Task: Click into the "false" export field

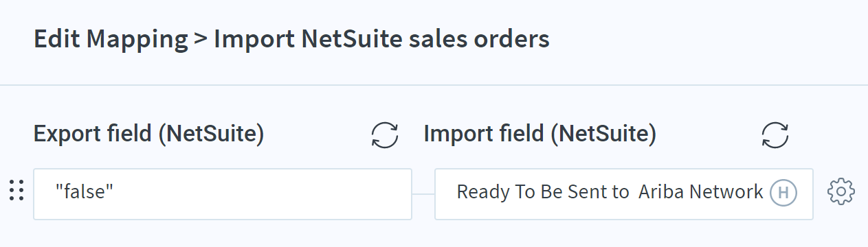Action: click(223, 194)
